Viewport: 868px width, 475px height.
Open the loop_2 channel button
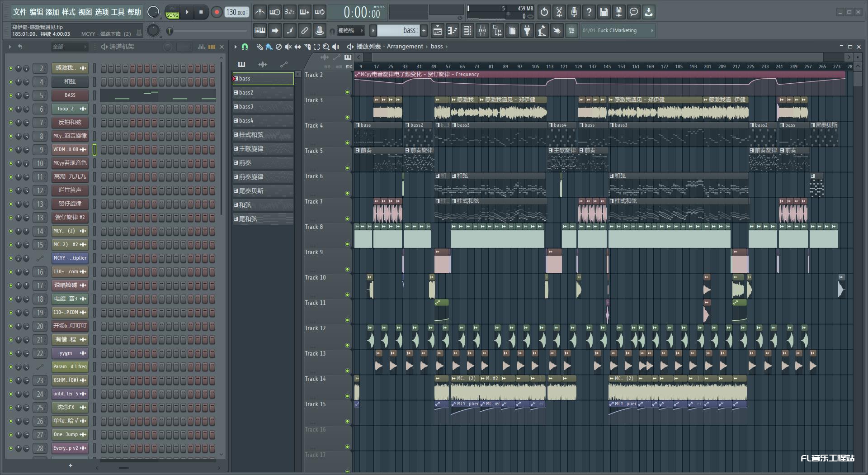pos(70,109)
